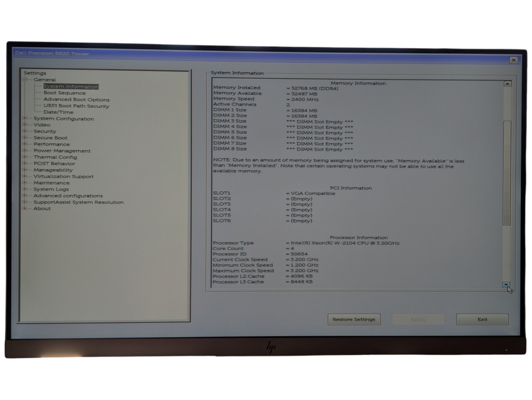Select the Advanced configurations label
Viewport: 532px width, 400px height.
(68, 195)
